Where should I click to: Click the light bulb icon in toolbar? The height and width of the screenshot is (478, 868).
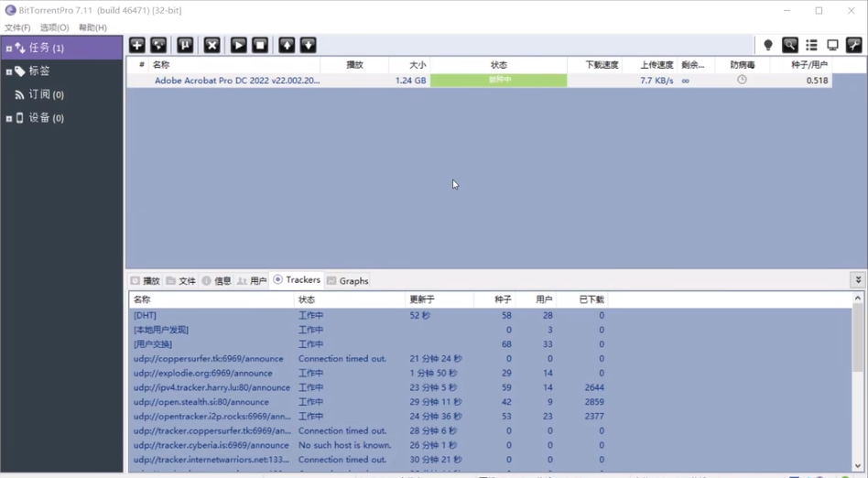[x=768, y=45]
